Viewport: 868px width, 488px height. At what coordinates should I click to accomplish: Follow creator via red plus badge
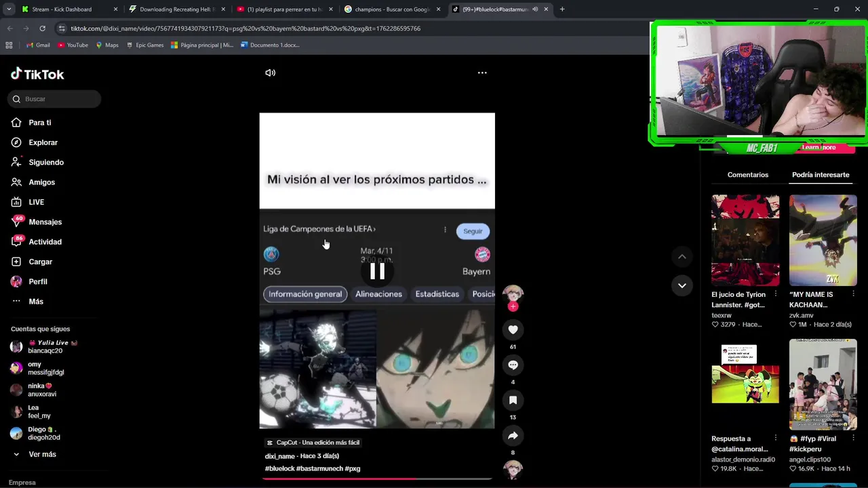(x=513, y=306)
